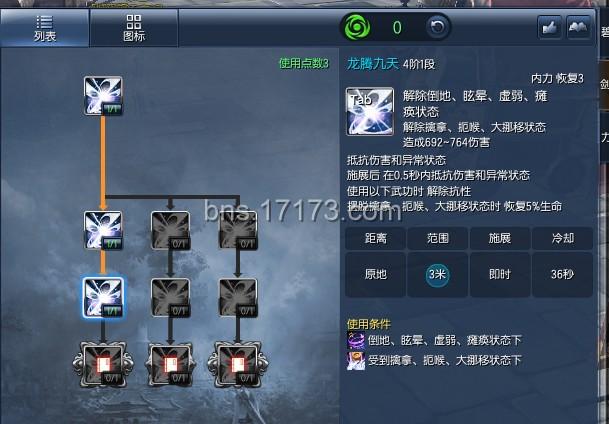Select the middle branch first 0/1 node
Image resolution: width=609 pixels, height=424 pixels.
171,230
